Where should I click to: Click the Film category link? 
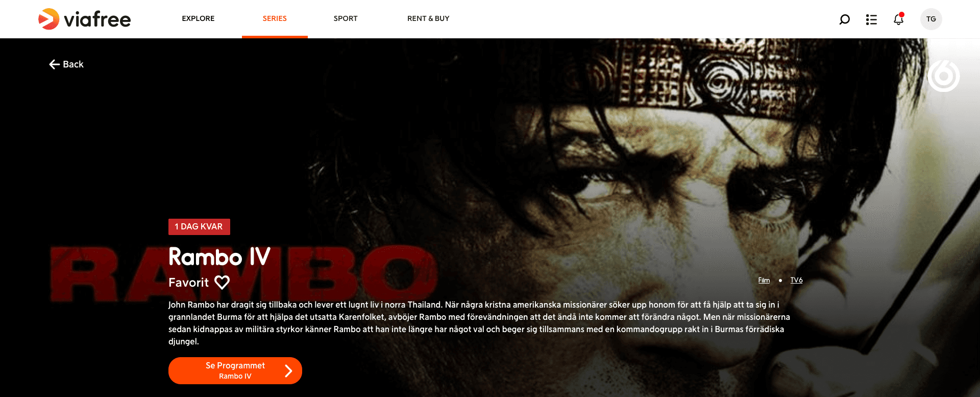764,280
